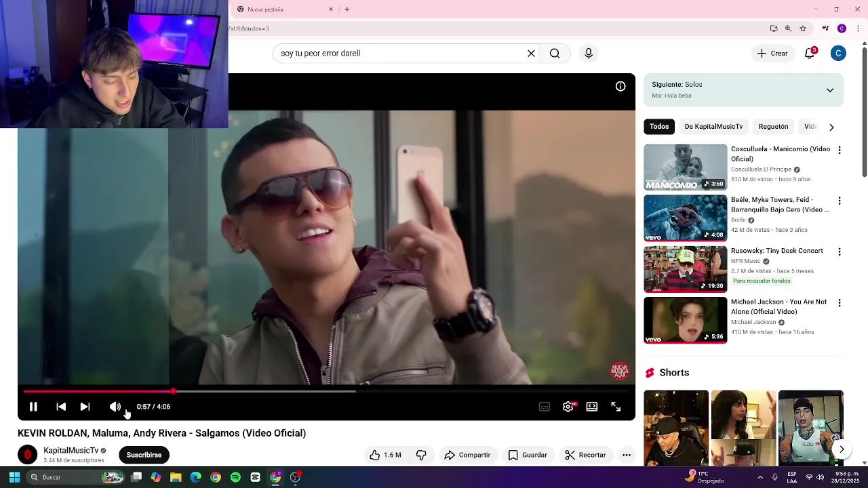The image size is (868, 488).
Task: Open the YouTube account avatar menu
Action: [838, 54]
